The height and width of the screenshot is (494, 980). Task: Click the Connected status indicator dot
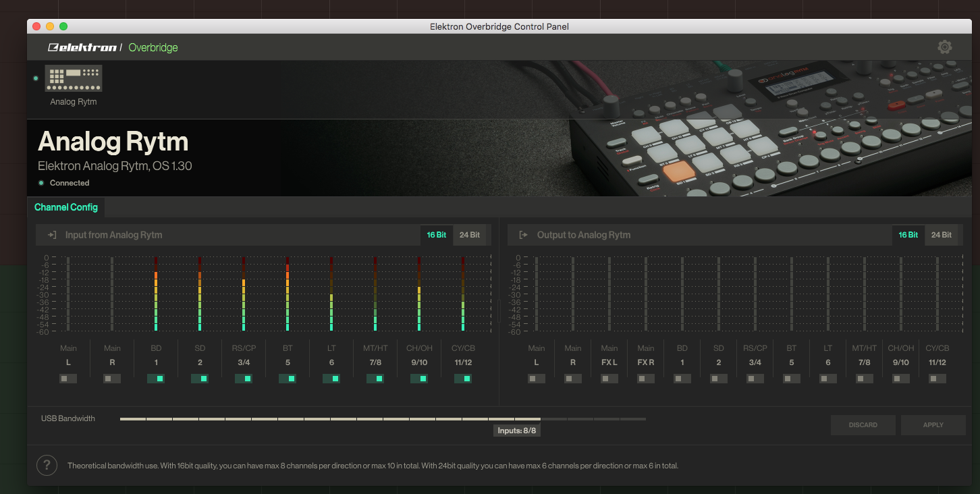[41, 183]
